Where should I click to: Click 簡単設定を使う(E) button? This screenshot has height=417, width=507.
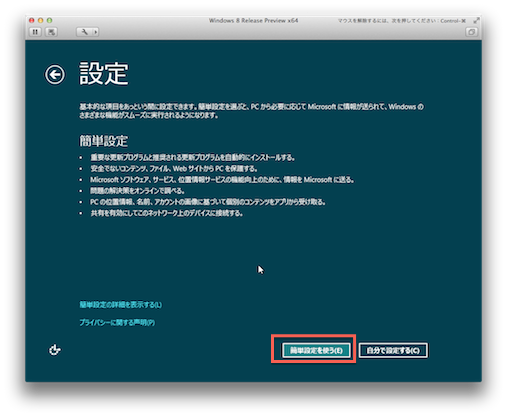point(316,350)
